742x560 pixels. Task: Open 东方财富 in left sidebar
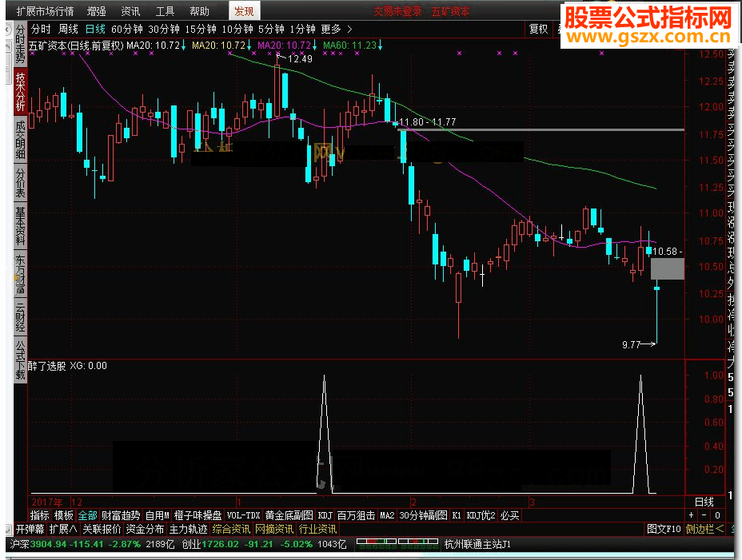20,273
